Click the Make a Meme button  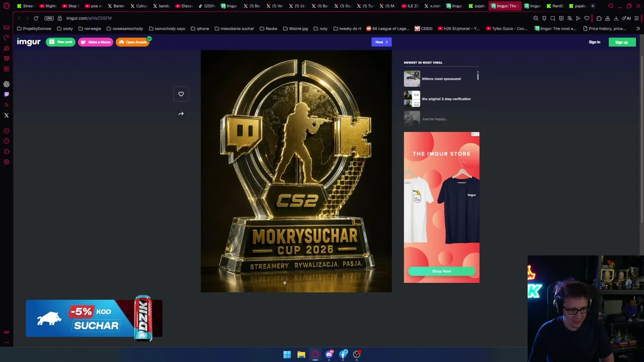click(x=96, y=42)
